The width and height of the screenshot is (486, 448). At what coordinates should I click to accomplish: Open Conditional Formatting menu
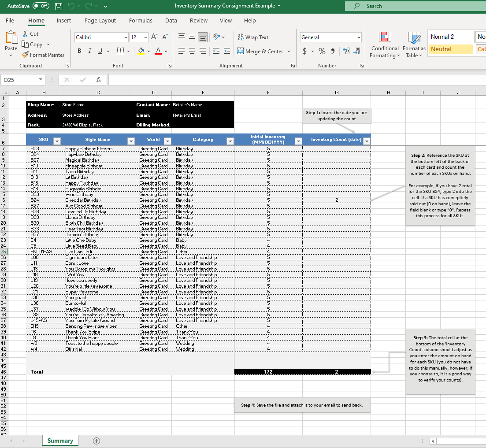pyautogui.click(x=385, y=44)
